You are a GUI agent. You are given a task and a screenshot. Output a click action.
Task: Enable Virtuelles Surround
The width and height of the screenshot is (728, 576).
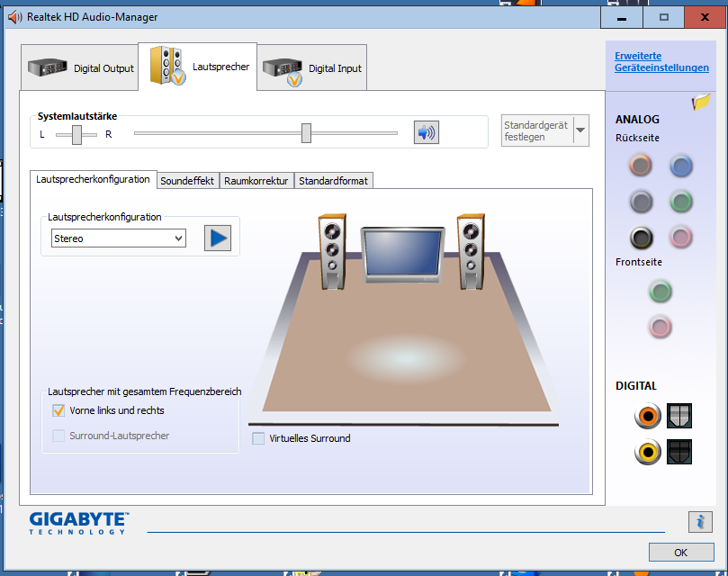click(258, 438)
